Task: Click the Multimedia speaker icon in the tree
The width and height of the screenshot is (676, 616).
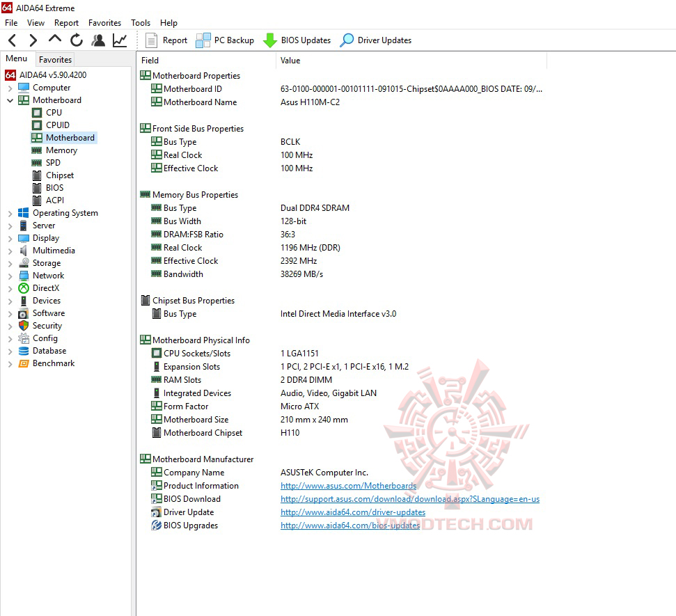Action: (x=23, y=251)
